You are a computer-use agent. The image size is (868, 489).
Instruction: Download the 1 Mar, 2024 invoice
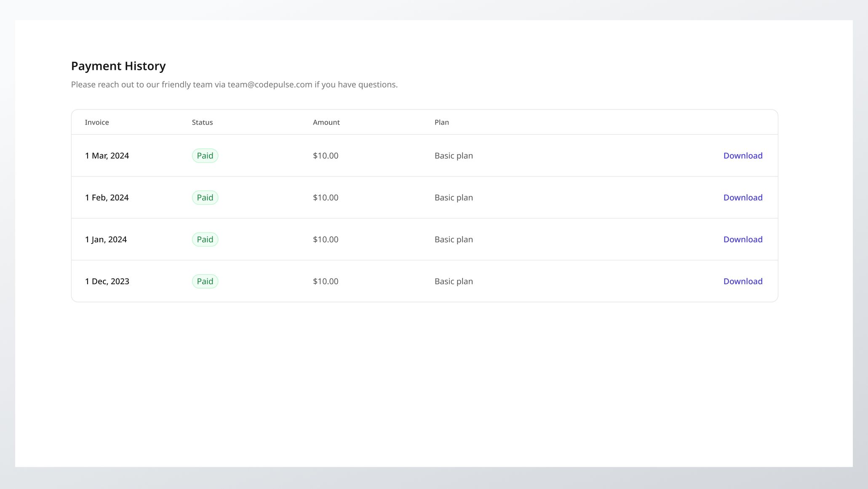(x=743, y=155)
